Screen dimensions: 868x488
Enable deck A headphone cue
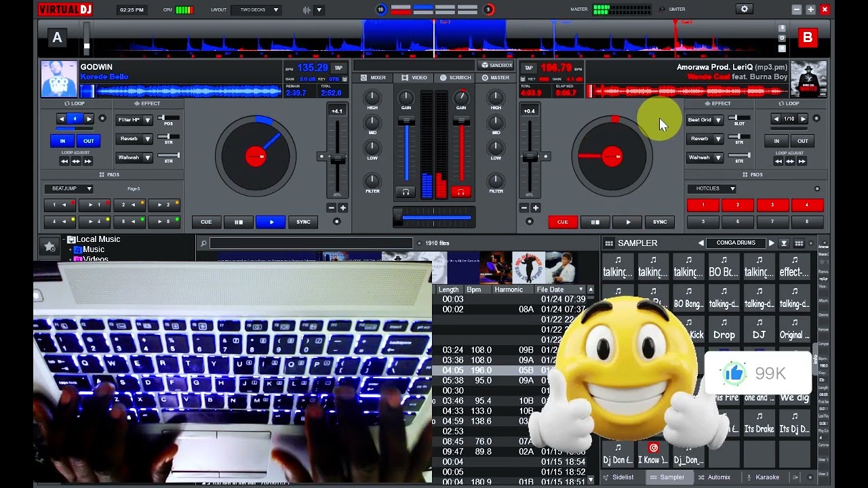click(406, 192)
